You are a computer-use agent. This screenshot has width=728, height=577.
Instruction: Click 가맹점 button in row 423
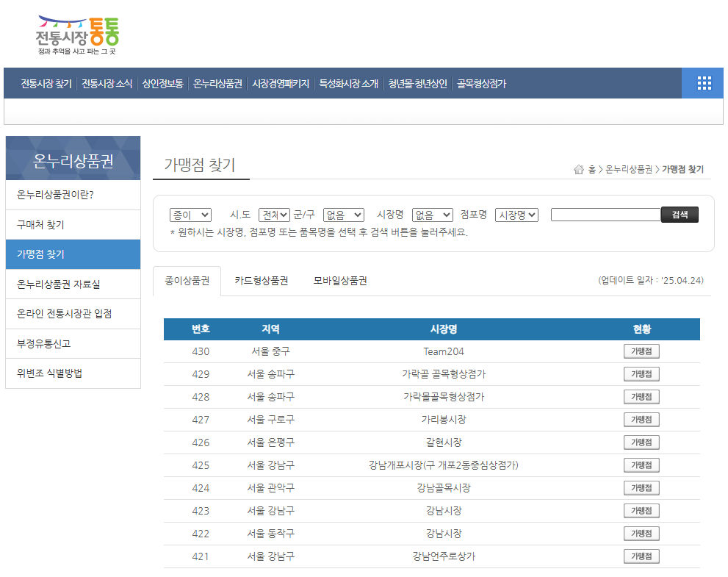(x=641, y=511)
